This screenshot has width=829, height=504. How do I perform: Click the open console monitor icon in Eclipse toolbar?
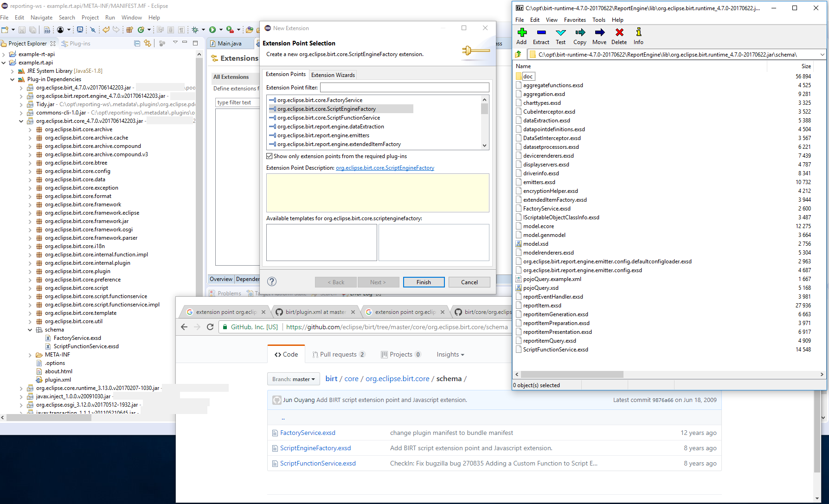point(80,30)
